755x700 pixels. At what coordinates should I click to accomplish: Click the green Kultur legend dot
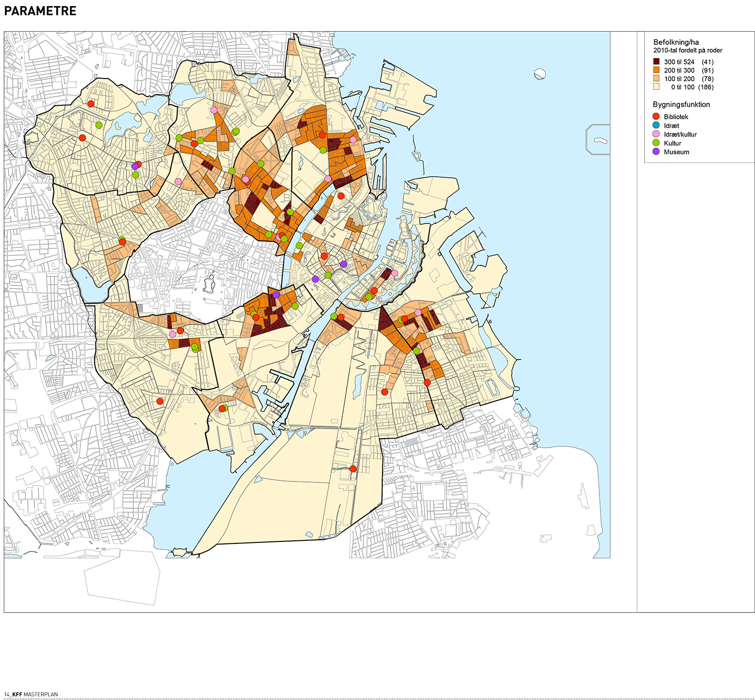click(656, 143)
